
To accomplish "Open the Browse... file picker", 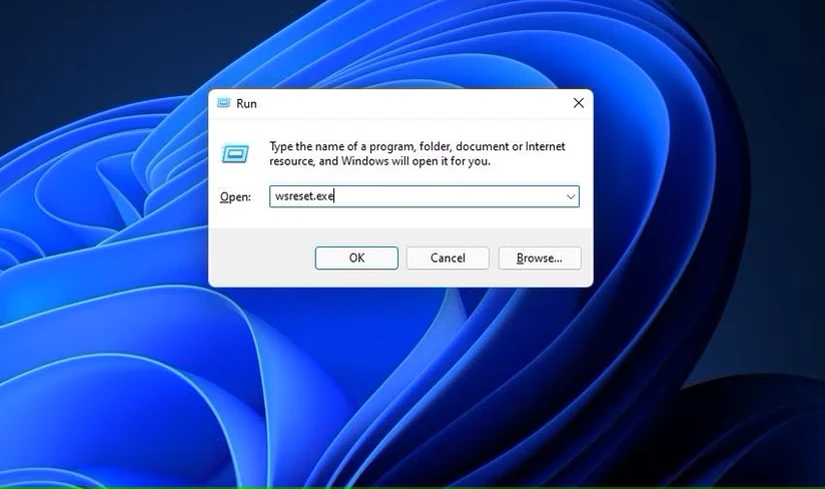I will (540, 258).
